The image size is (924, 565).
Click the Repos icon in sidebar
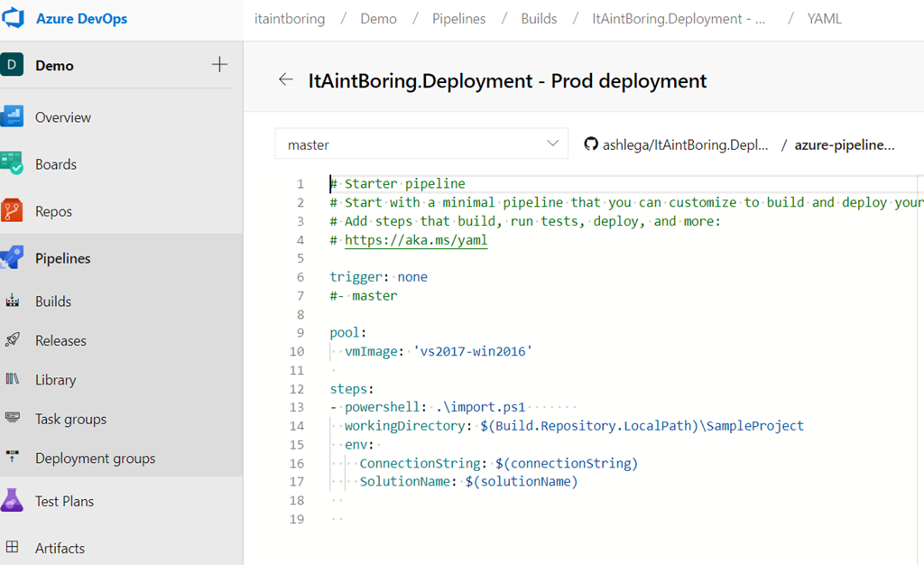(x=12, y=210)
